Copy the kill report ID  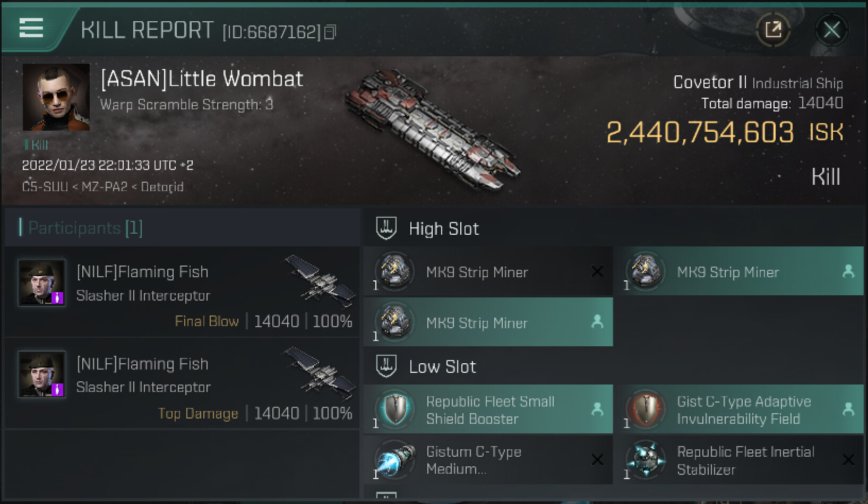[330, 32]
